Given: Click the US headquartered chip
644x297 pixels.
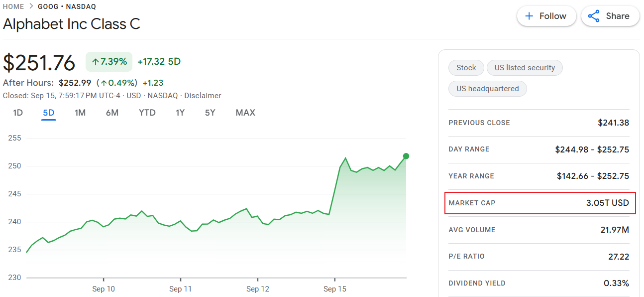Looking at the screenshot, I should point(487,89).
